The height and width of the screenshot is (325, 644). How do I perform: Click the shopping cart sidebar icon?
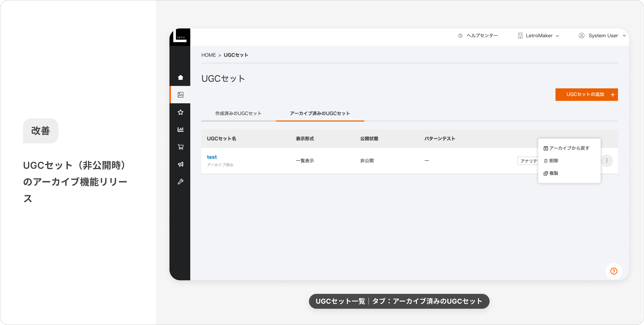(180, 147)
